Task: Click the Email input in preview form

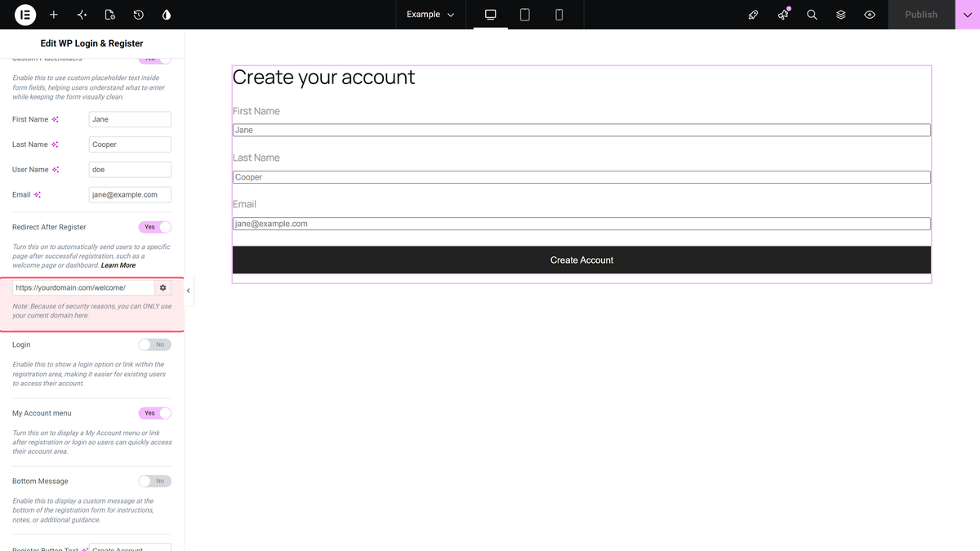Action: (x=581, y=224)
